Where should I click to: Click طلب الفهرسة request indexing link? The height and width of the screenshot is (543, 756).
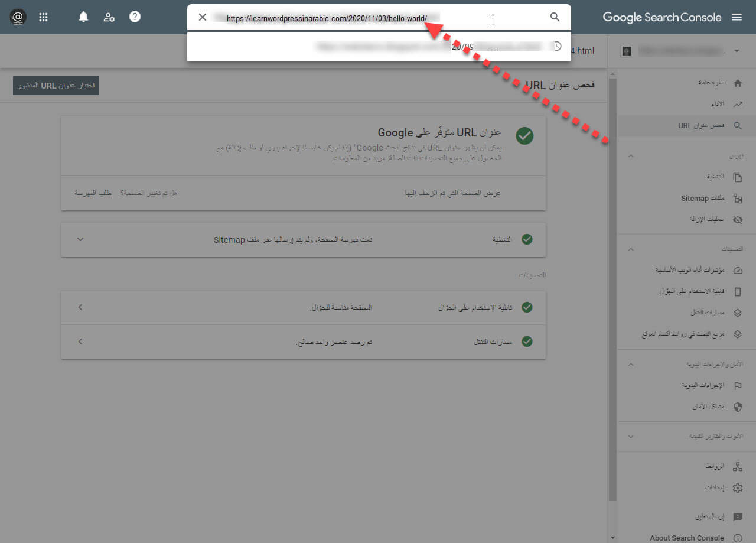(93, 193)
